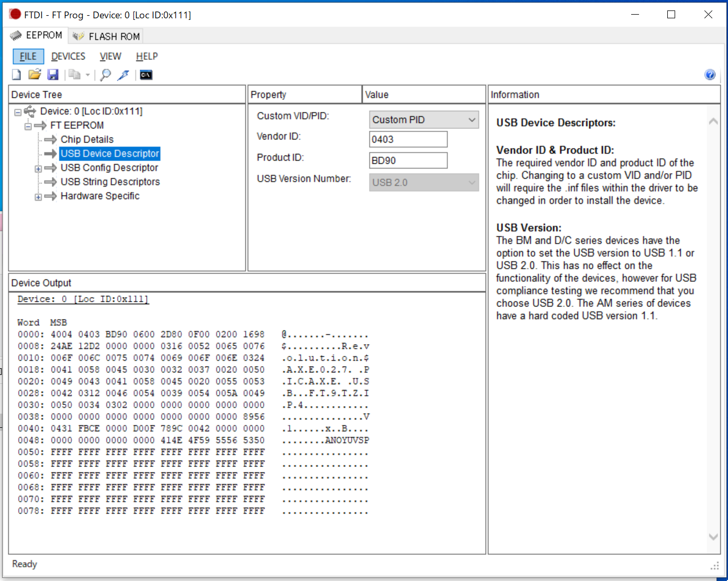Scan and parse with magnifier icon
728x581 pixels.
[x=105, y=75]
